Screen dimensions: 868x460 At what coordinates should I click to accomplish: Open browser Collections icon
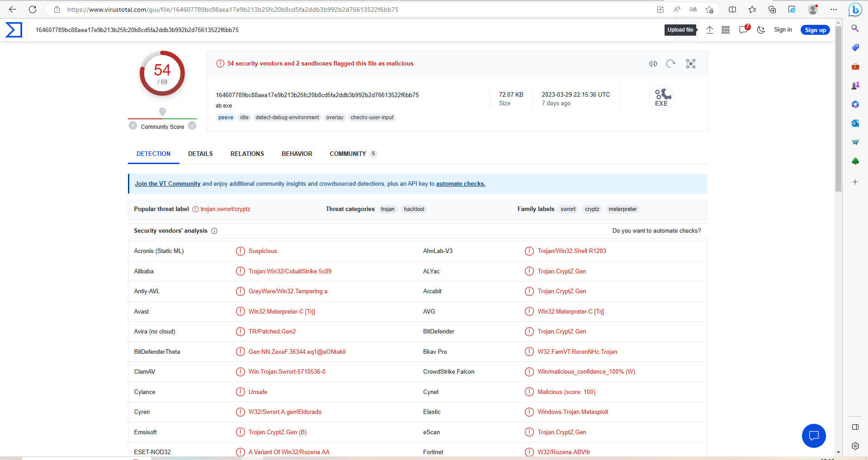point(772,9)
